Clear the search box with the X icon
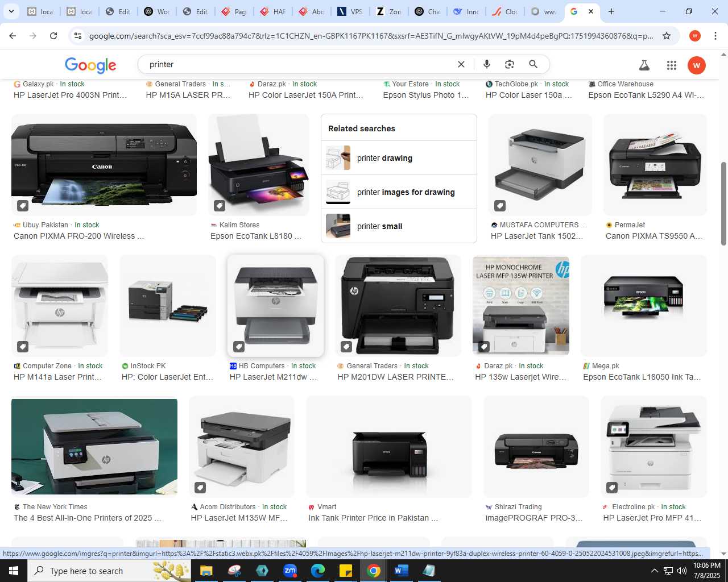 pyautogui.click(x=461, y=64)
